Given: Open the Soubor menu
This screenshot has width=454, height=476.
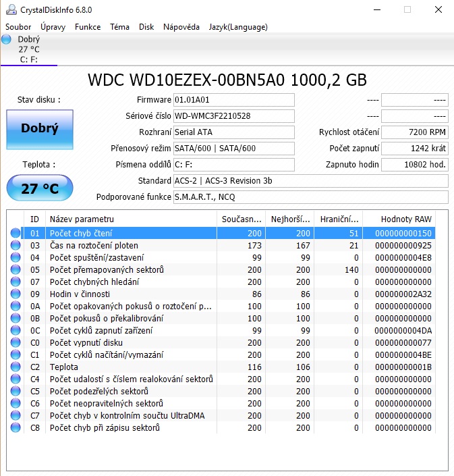Looking at the screenshot, I should click(18, 27).
